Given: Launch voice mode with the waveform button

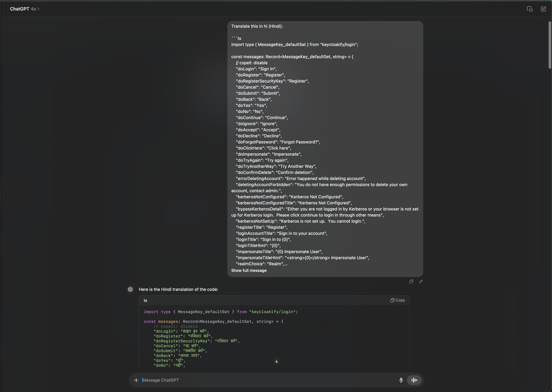Looking at the screenshot, I should point(414,380).
